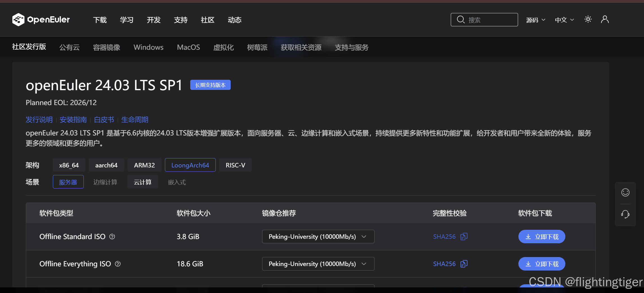Select the aarch64 architecture
The height and width of the screenshot is (293, 644).
pos(106,165)
